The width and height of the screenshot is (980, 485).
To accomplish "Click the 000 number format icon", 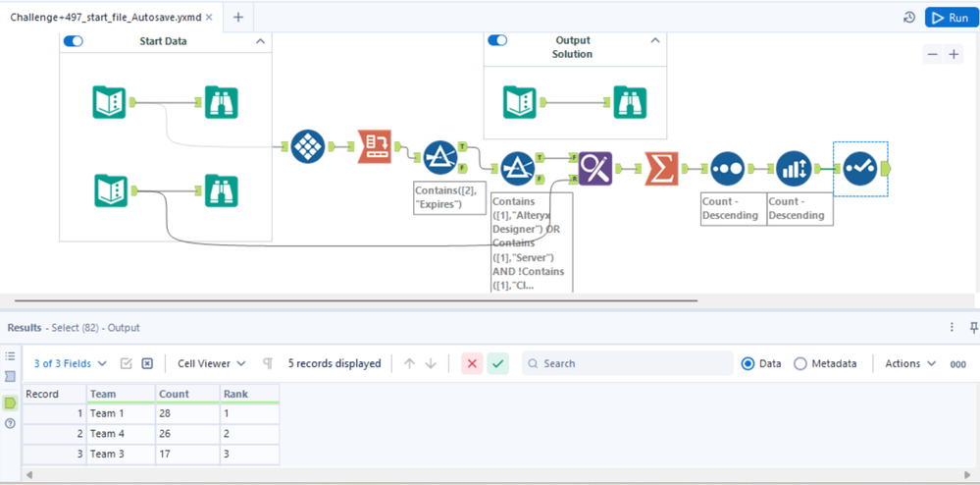I will pos(957,364).
